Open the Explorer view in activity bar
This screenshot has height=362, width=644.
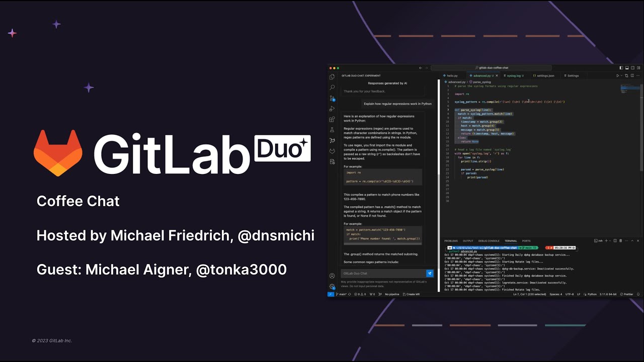[332, 77]
